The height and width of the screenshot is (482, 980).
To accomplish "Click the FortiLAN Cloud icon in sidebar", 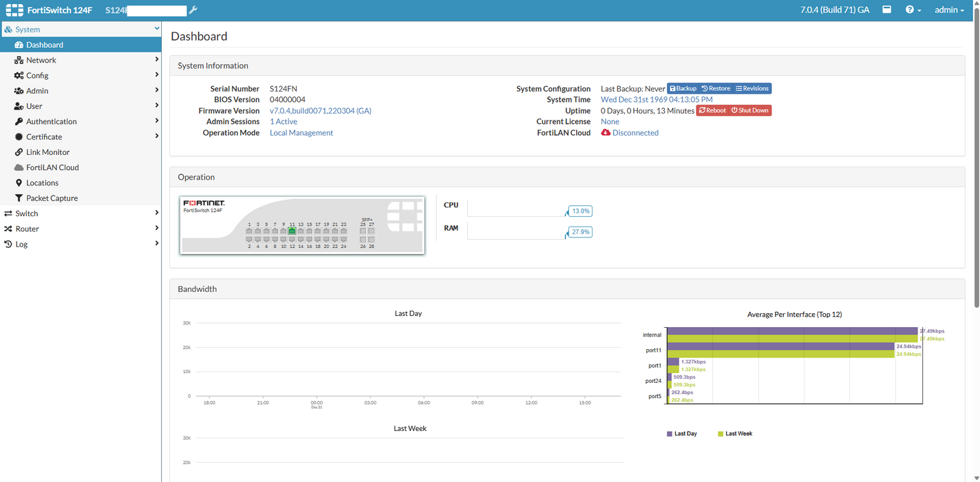I will (x=19, y=167).
